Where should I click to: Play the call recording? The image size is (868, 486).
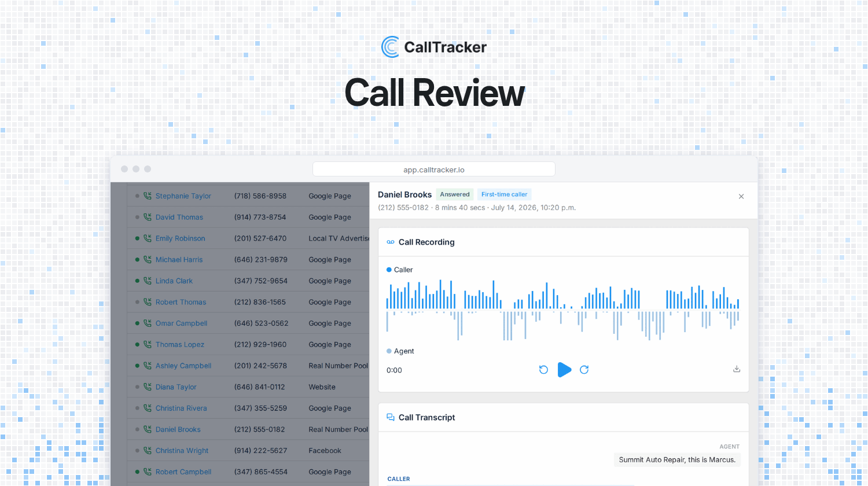pos(564,370)
